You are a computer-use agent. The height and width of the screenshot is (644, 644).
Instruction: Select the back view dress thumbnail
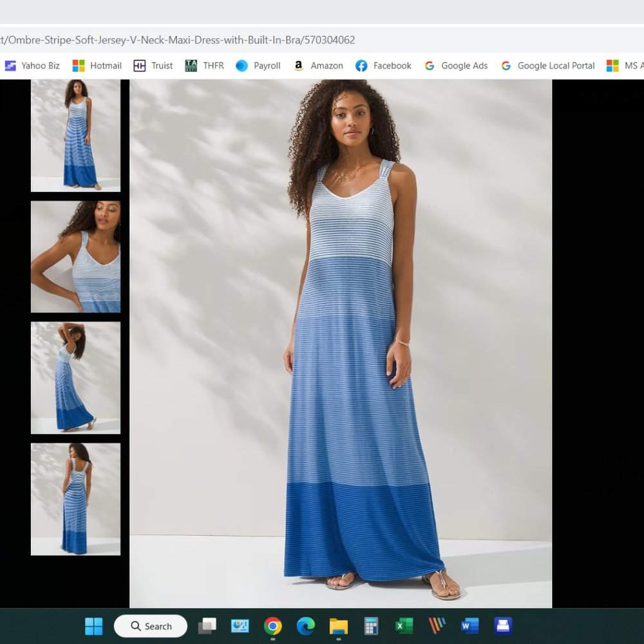(x=75, y=499)
